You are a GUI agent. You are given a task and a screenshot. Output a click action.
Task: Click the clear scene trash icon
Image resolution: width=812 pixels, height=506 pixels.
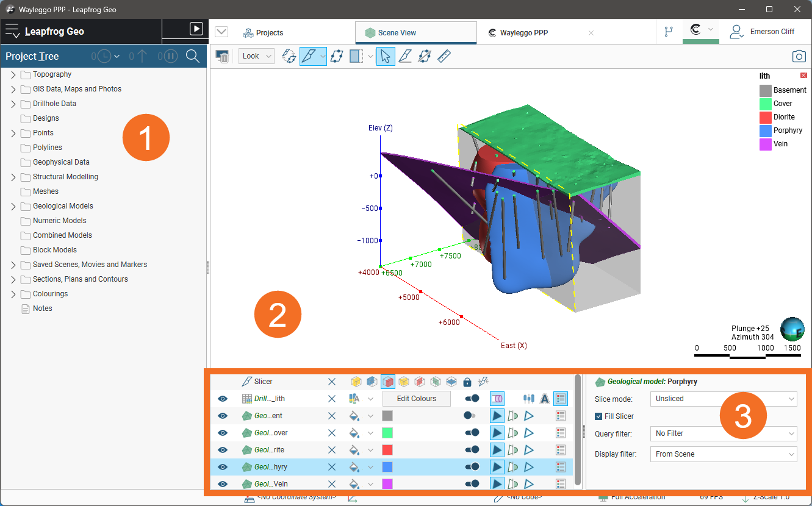223,56
